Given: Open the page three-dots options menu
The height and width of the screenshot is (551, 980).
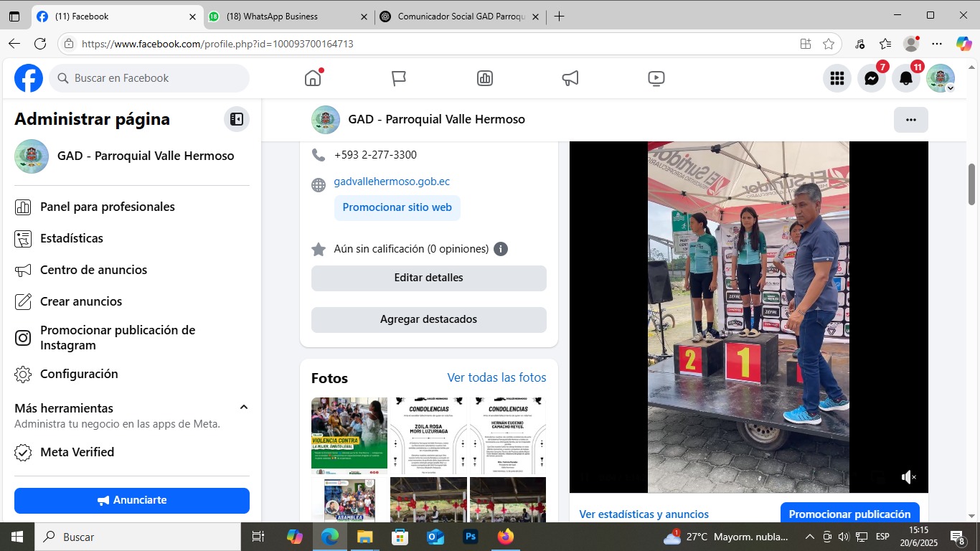Looking at the screenshot, I should [x=910, y=120].
